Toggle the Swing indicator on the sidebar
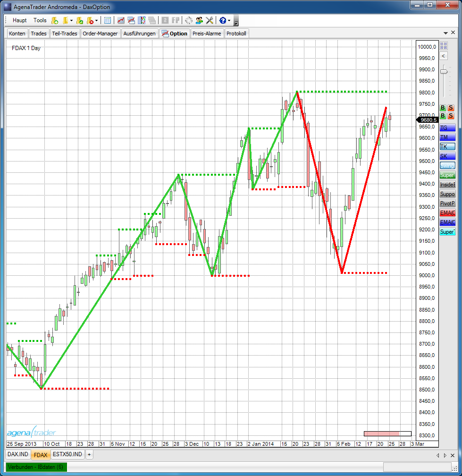Screen dimensions: 462x476 (x=446, y=165)
